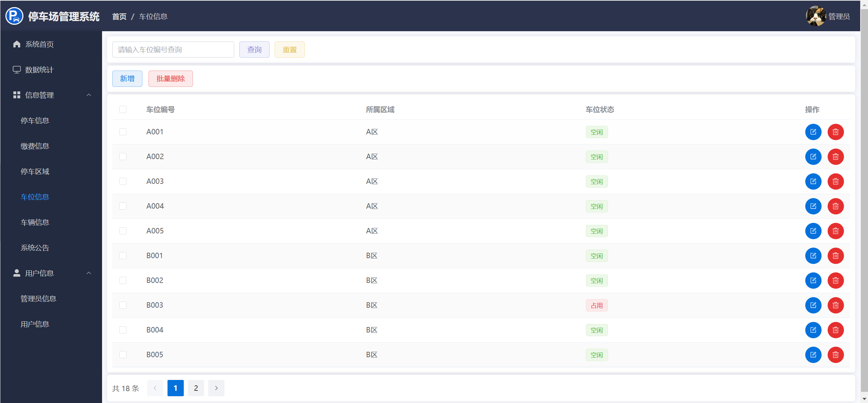868x403 pixels.
Task: Click the administrator avatar picture
Action: [x=815, y=16]
